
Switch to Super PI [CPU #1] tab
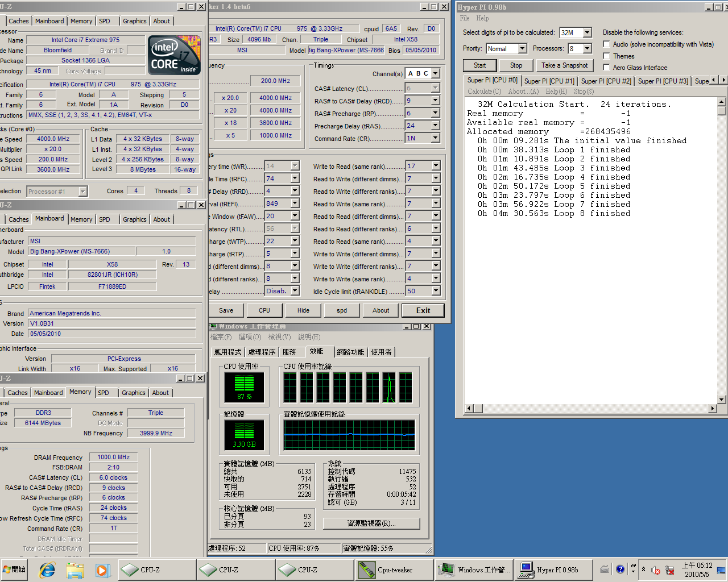(549, 81)
